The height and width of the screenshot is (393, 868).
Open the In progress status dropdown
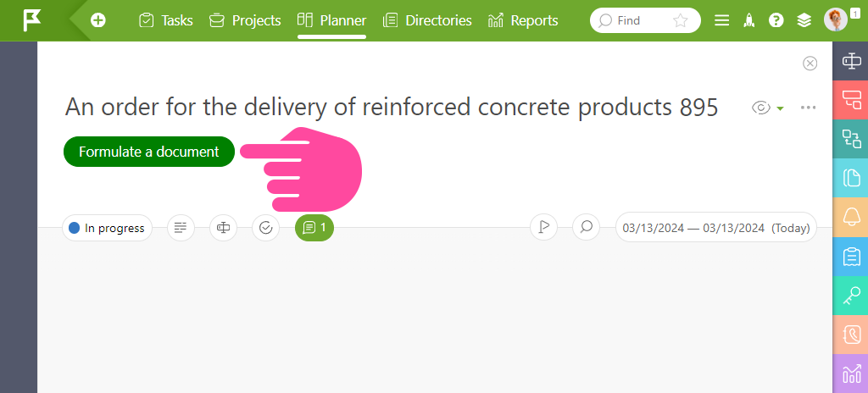(108, 228)
